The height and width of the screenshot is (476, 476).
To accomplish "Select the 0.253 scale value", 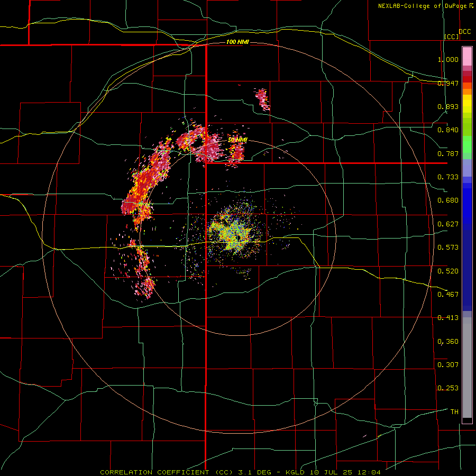I will pyautogui.click(x=448, y=388).
